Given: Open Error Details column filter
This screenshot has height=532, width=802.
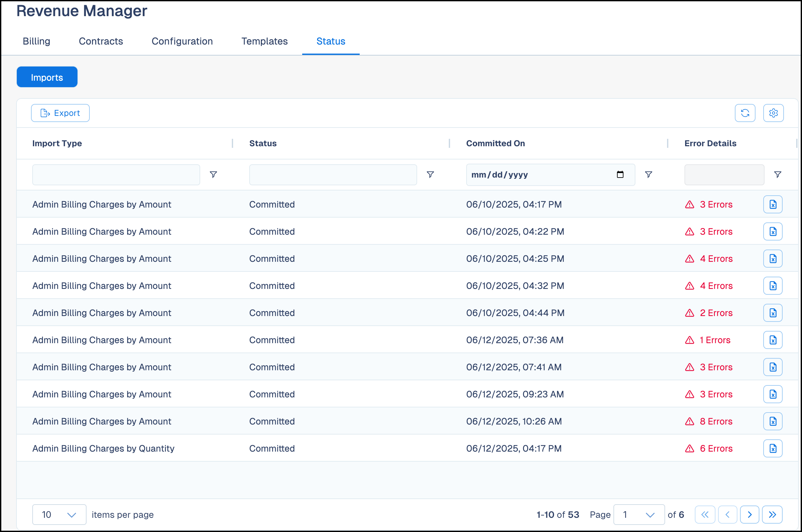Looking at the screenshot, I should tap(778, 174).
